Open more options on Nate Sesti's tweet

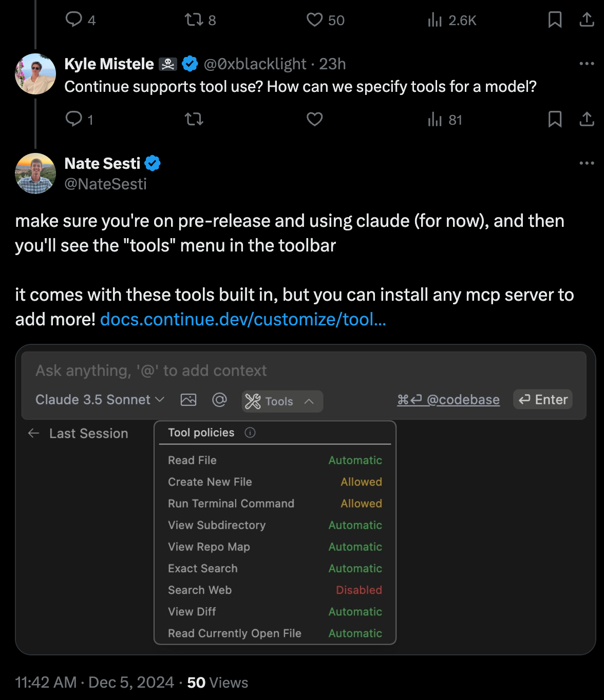coord(587,163)
